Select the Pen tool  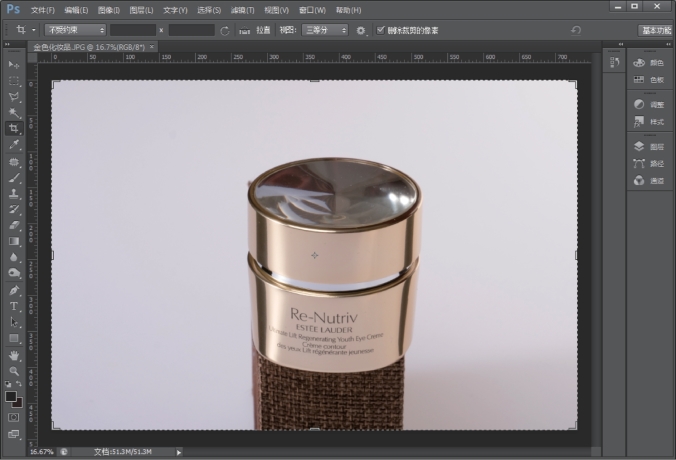pos(14,290)
